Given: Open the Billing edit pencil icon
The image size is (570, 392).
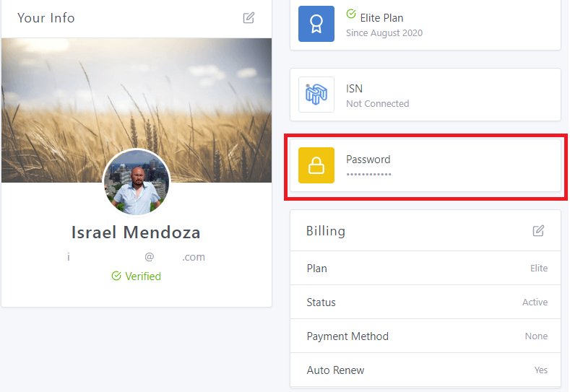Looking at the screenshot, I should 538,231.
